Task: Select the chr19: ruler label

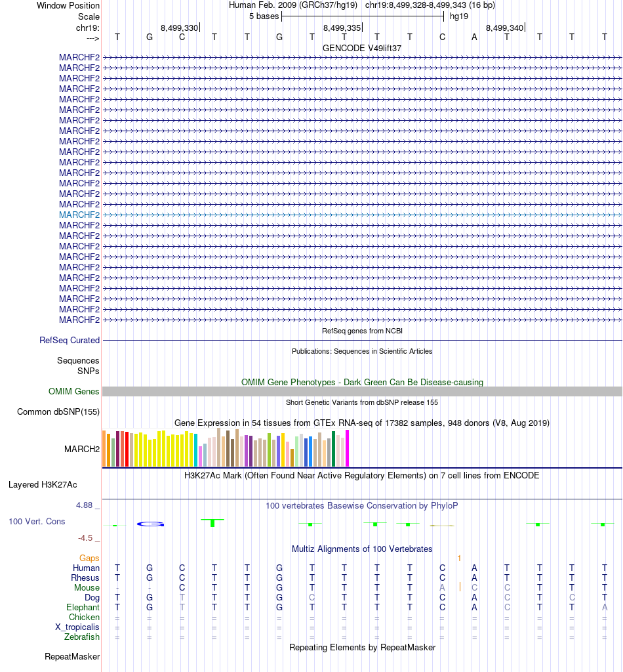Action: (88, 28)
